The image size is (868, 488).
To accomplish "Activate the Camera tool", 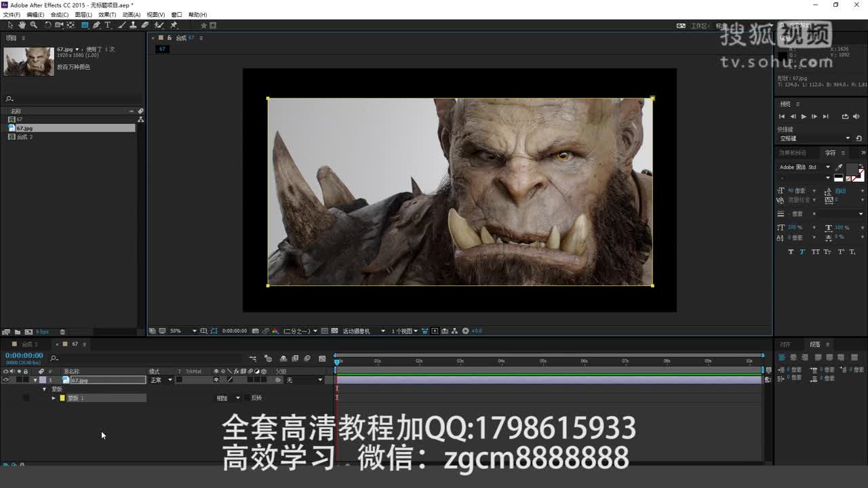I will (58, 24).
